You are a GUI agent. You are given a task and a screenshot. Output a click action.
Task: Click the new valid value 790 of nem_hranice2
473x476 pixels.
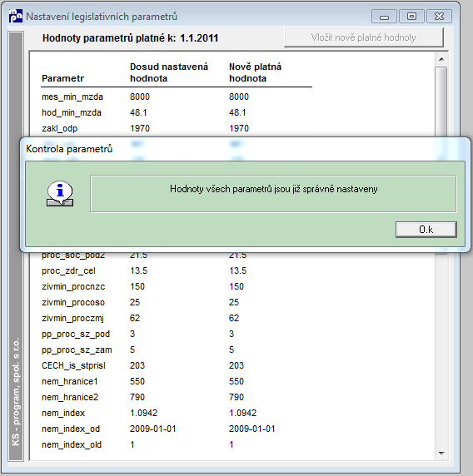pos(236,397)
